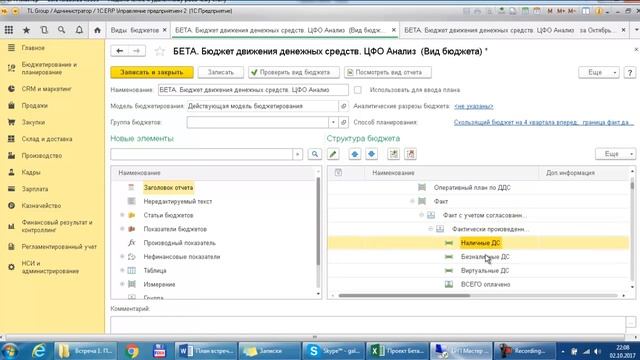Click the structure toolbar icon left of delete

pyautogui.click(x=393, y=154)
